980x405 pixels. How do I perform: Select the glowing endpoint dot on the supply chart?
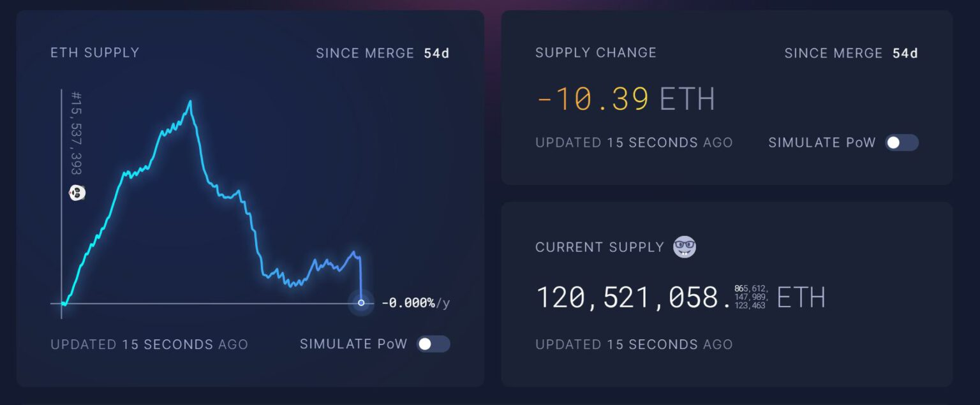coord(361,302)
